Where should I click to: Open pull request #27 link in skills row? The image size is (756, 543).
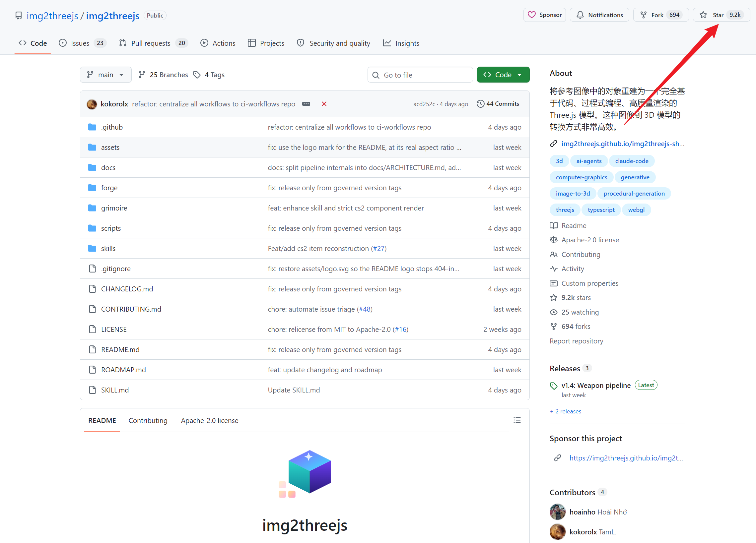(379, 249)
